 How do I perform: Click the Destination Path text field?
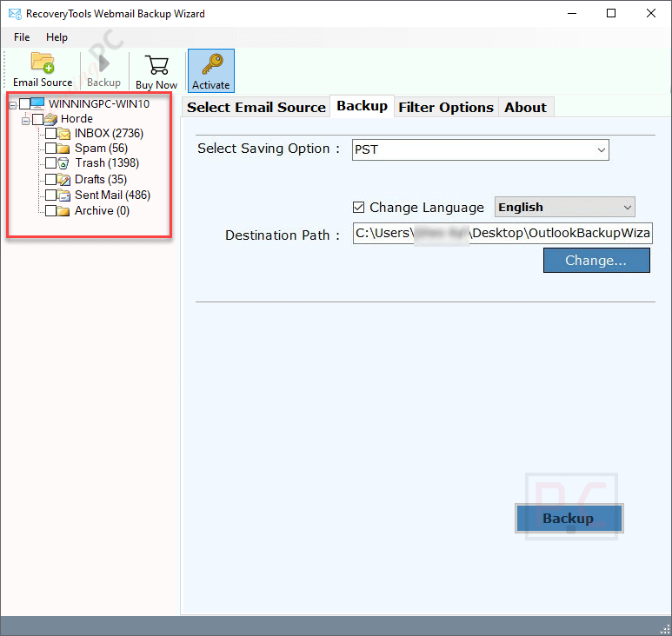point(502,233)
